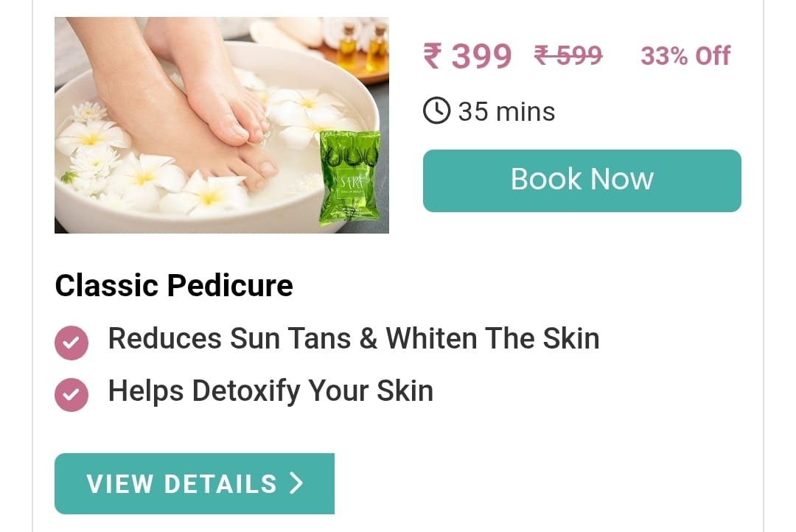Open VIEW DETAILS for Classic Pedicure
The image size is (796, 532).
[x=195, y=483]
